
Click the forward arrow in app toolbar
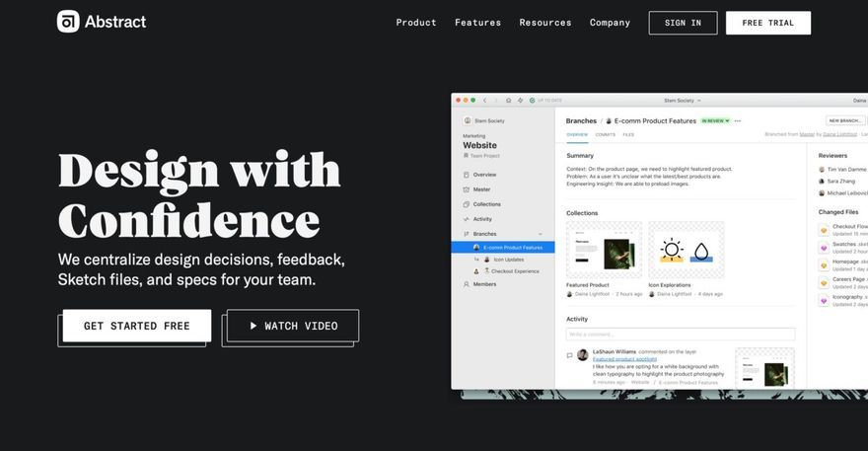[x=496, y=101]
